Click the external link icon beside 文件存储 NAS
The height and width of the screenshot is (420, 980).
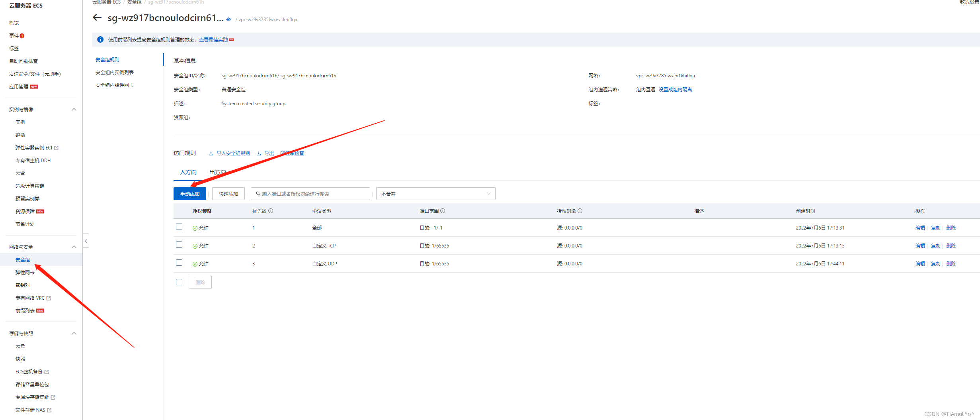click(x=49, y=410)
